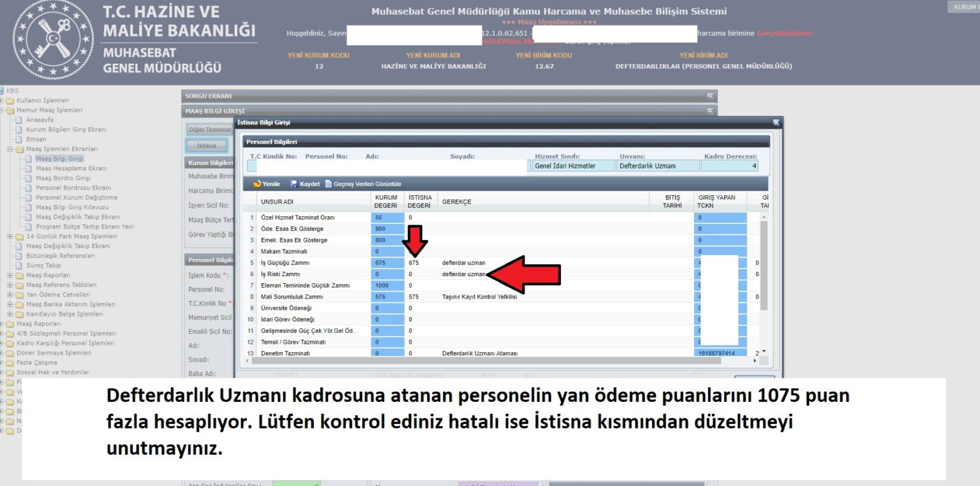Open Maaş Bordro Girişi
The width and height of the screenshot is (980, 486).
point(63,178)
